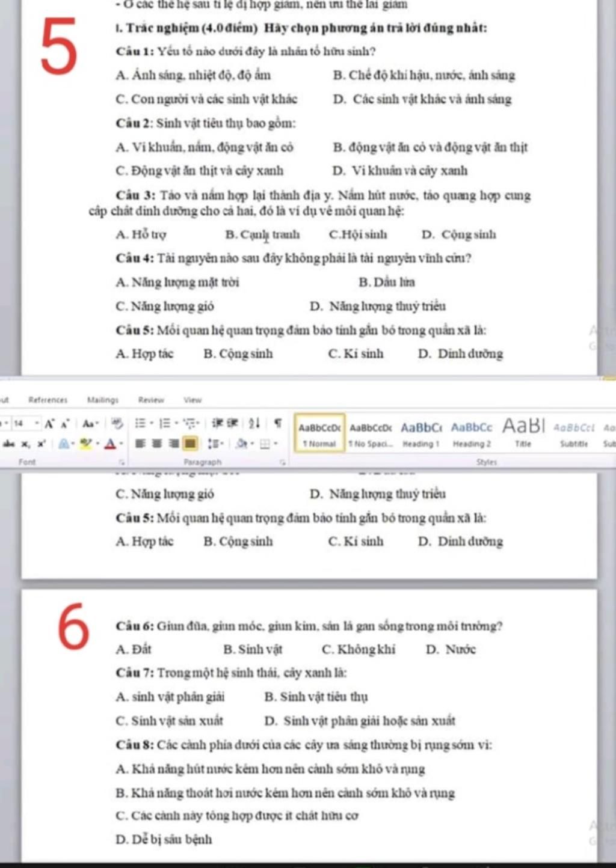Open the Font dialog box launcher

(x=122, y=463)
